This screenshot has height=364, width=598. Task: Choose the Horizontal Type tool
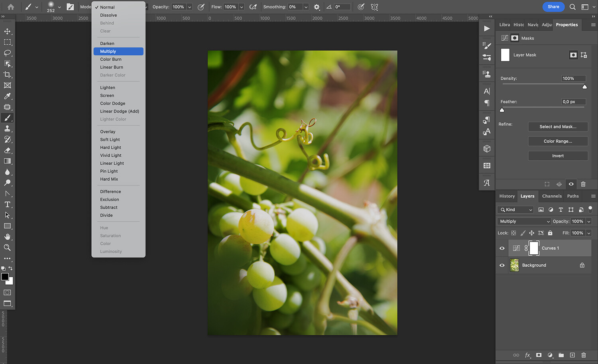[x=7, y=205]
